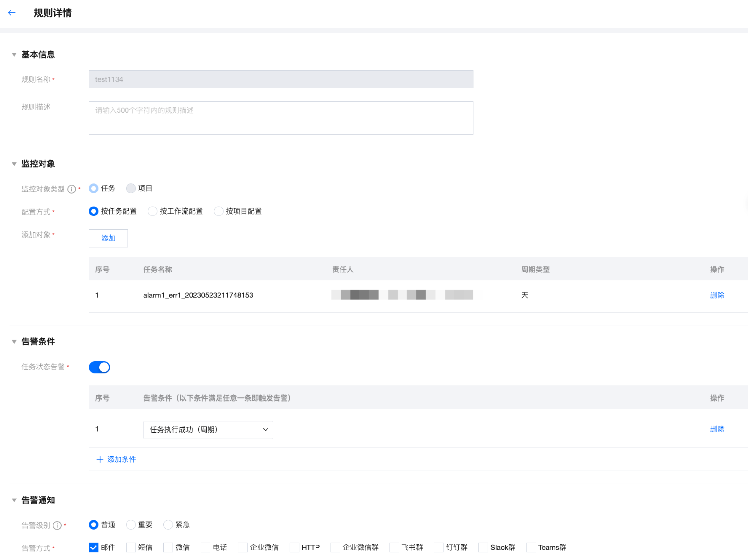Click the plus icon for 添加条件
The height and width of the screenshot is (560, 748).
click(100, 459)
